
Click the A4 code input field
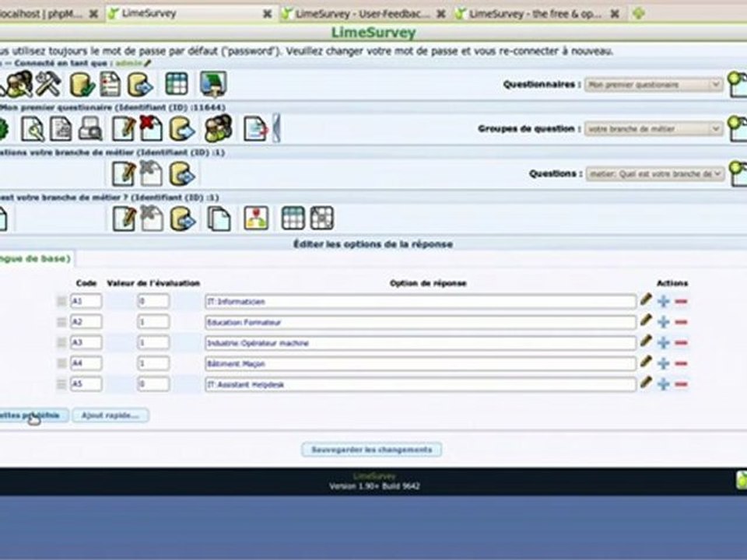coord(86,363)
